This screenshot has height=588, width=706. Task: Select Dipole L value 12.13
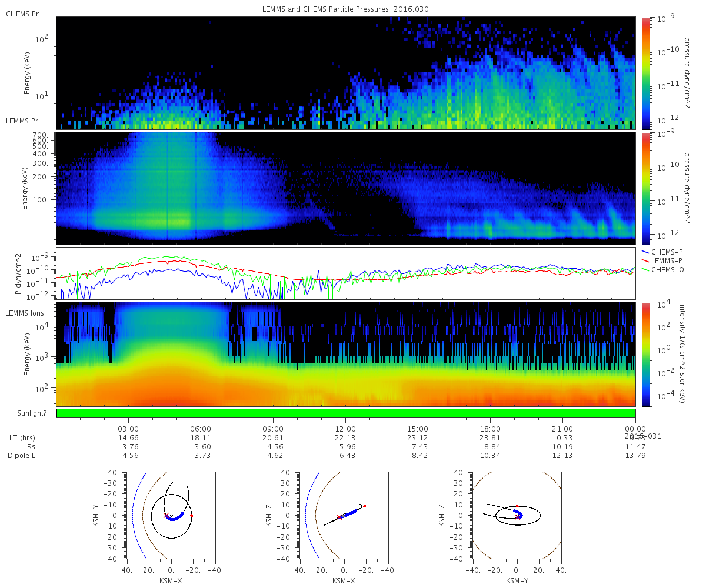pos(562,456)
